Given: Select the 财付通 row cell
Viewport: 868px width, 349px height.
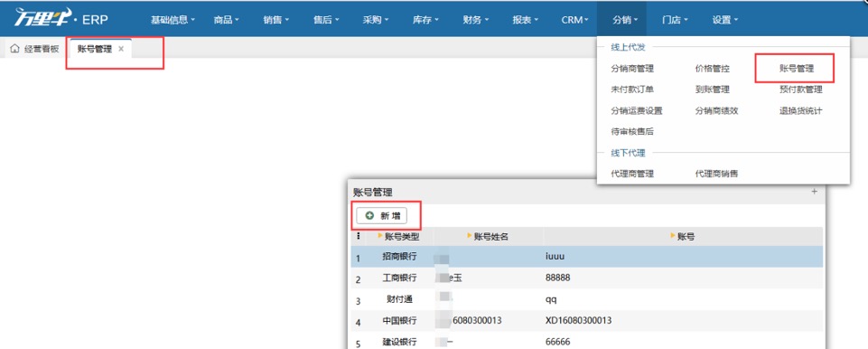Looking at the screenshot, I should pyautogui.click(x=399, y=299).
